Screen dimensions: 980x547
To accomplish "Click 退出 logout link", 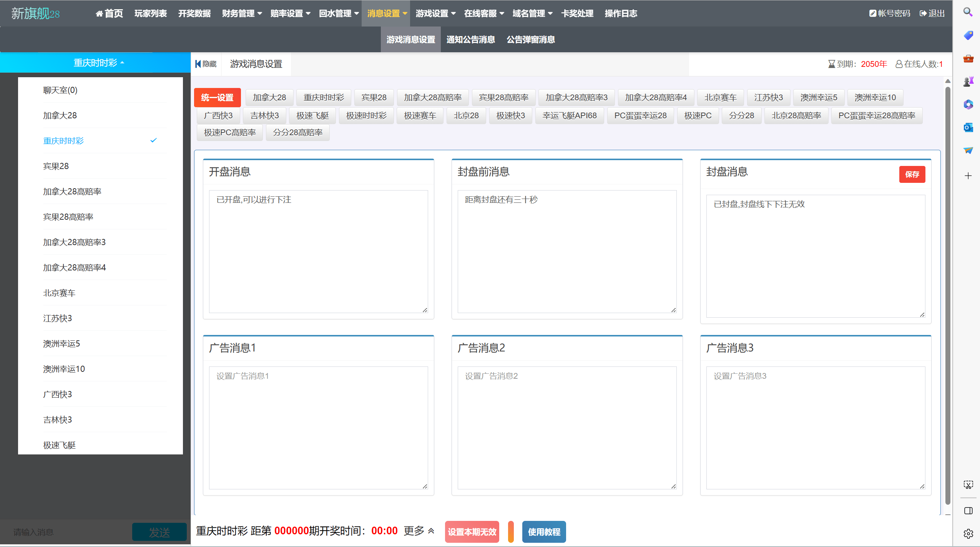I will coord(932,13).
